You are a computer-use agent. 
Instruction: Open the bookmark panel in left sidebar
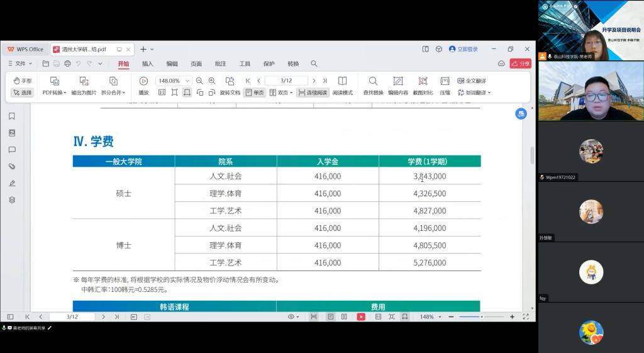pyautogui.click(x=11, y=116)
